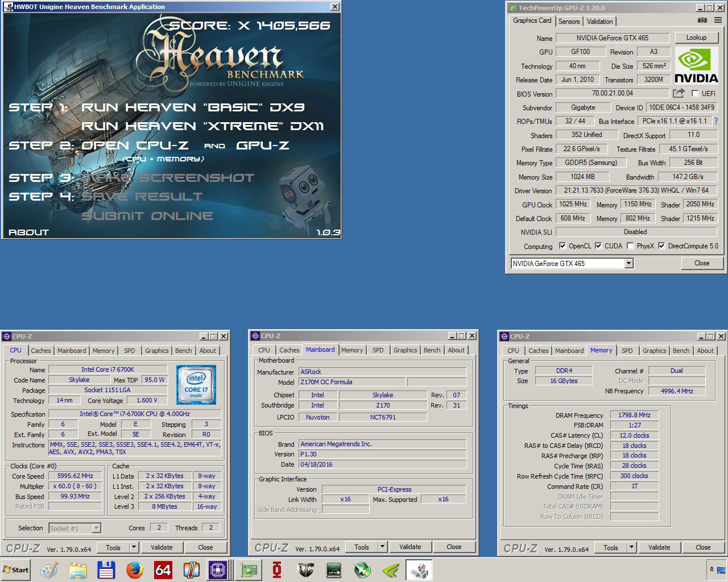Click Submit Online in Heaven app
This screenshot has width=728, height=582.
coord(147,215)
